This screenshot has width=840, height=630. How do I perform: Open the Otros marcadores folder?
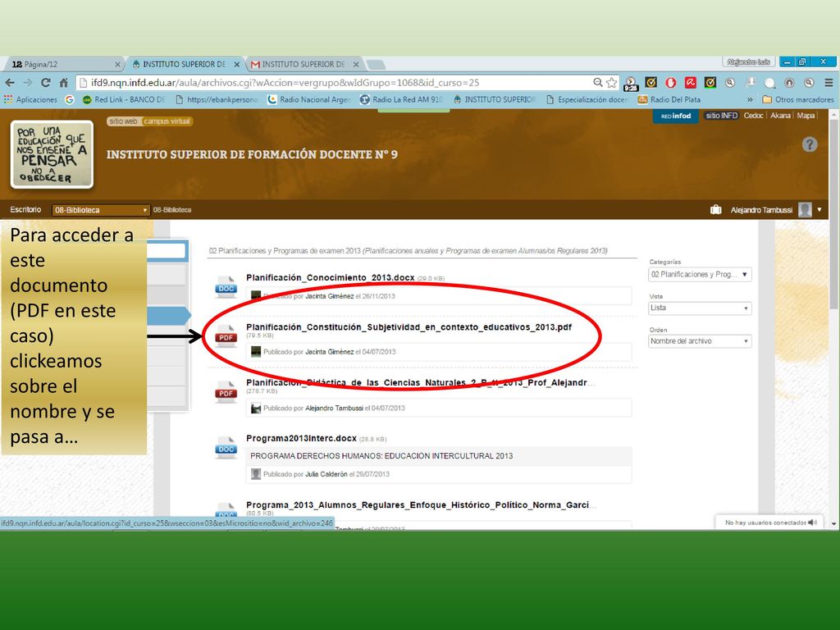[x=798, y=99]
